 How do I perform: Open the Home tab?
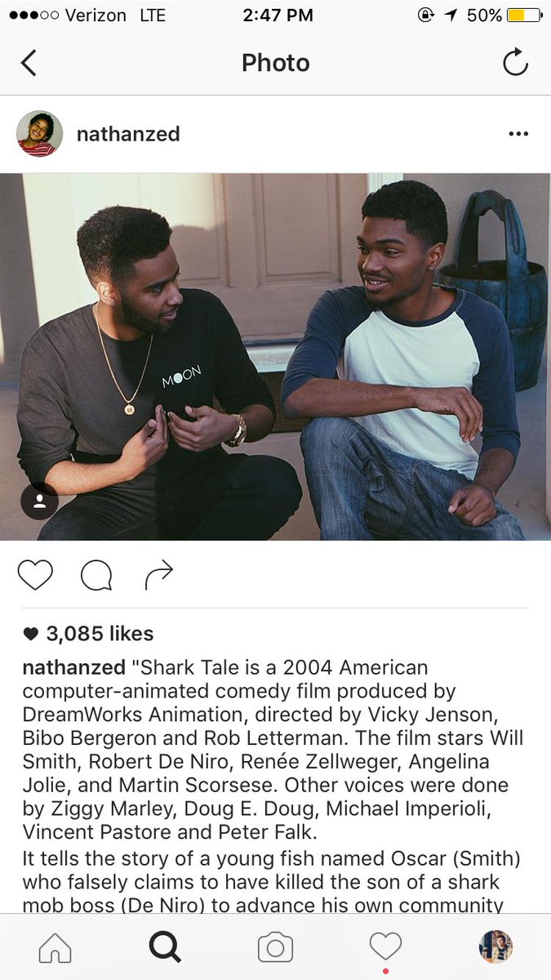[x=55, y=947]
